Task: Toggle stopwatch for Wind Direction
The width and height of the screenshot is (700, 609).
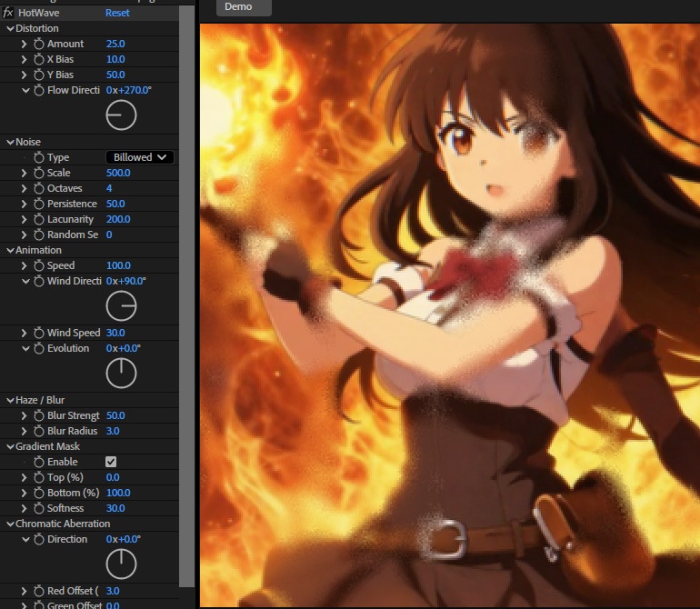Action: 39,281
